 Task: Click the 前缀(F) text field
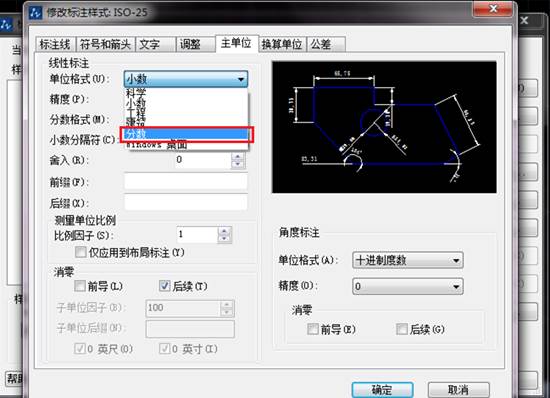186,182
